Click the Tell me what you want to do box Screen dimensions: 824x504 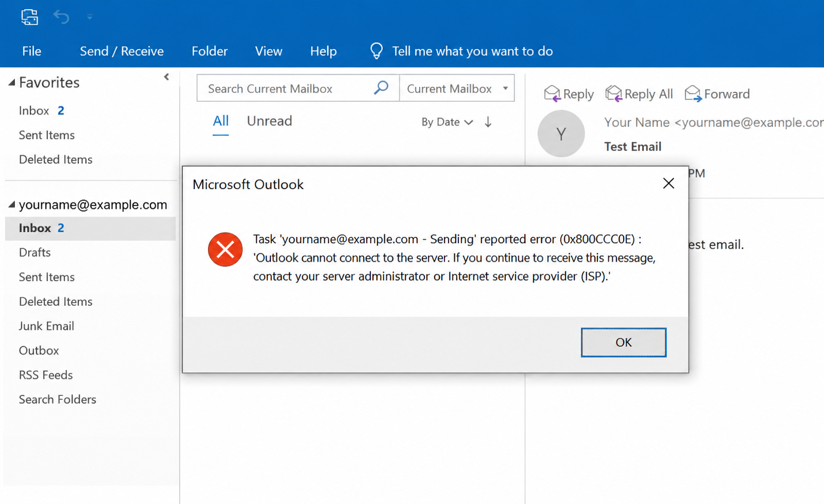[473, 51]
